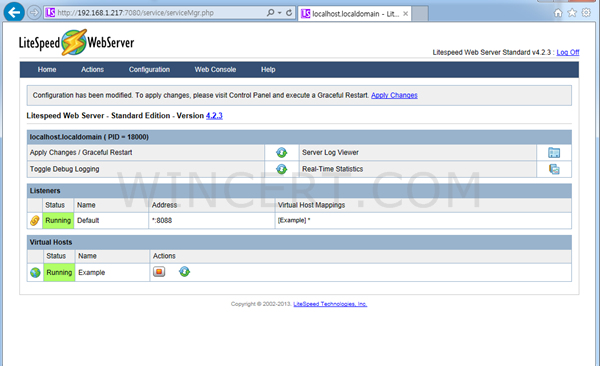Stop the Example virtual host
600x366 pixels.
[159, 272]
